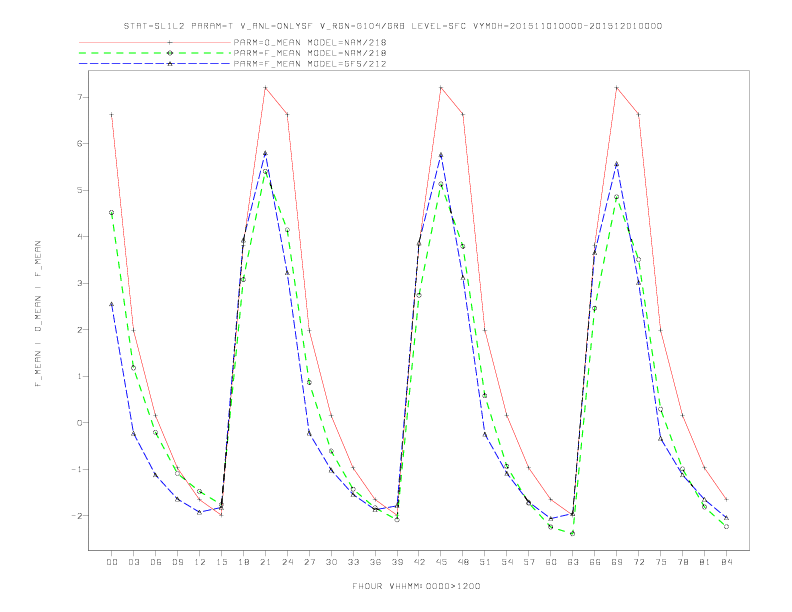Click x-axis tick label 45
Screen dimensions: 792x612
[441, 562]
